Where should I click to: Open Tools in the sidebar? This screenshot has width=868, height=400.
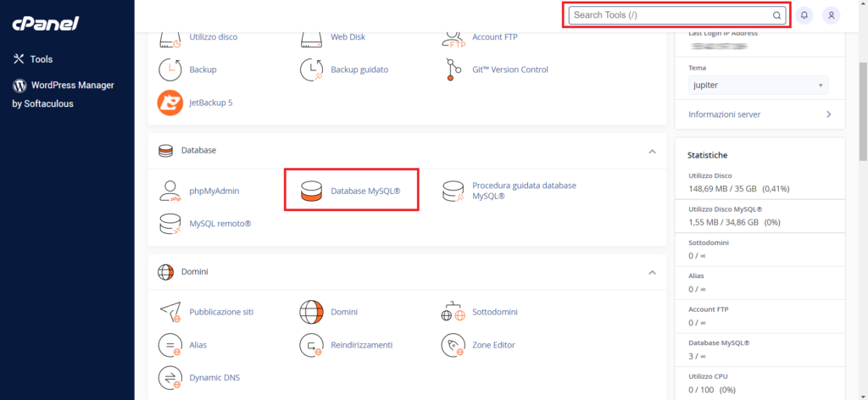(33, 59)
